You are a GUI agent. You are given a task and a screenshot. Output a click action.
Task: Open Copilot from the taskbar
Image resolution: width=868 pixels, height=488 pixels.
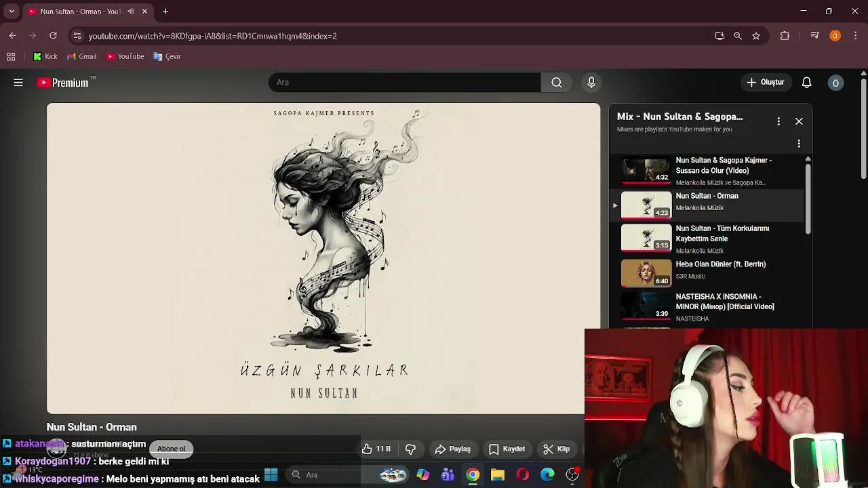[422, 475]
